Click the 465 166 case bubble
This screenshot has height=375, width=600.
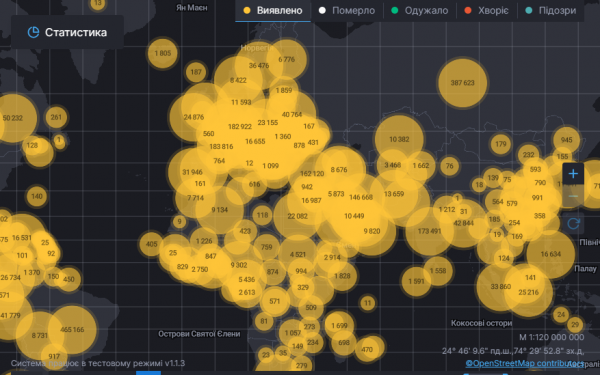coord(72,329)
